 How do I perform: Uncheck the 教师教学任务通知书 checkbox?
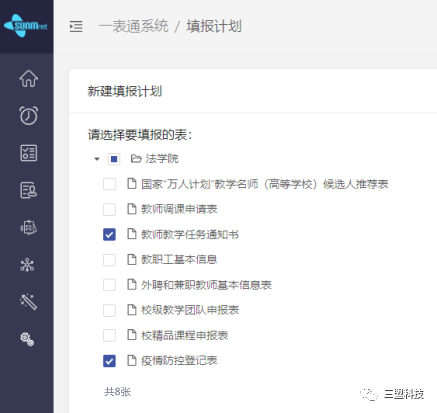point(109,235)
